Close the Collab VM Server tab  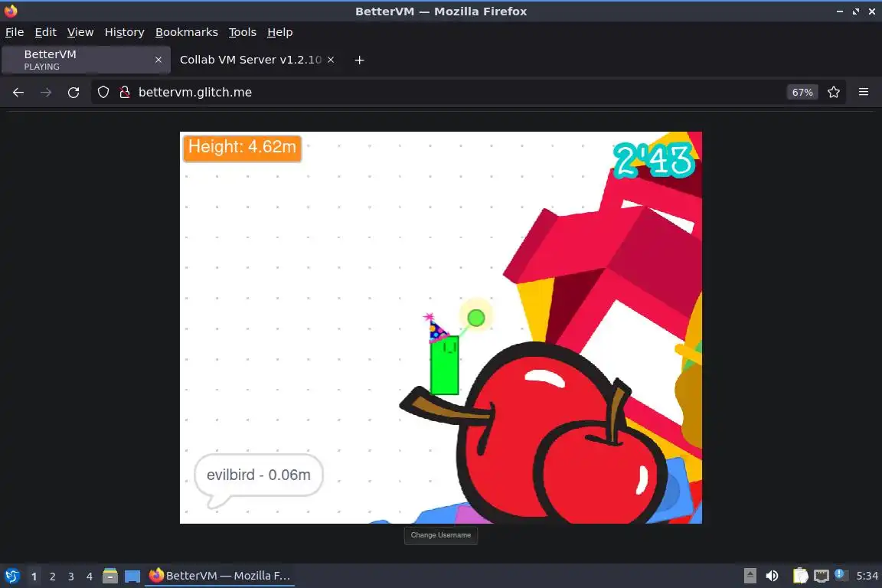point(331,60)
